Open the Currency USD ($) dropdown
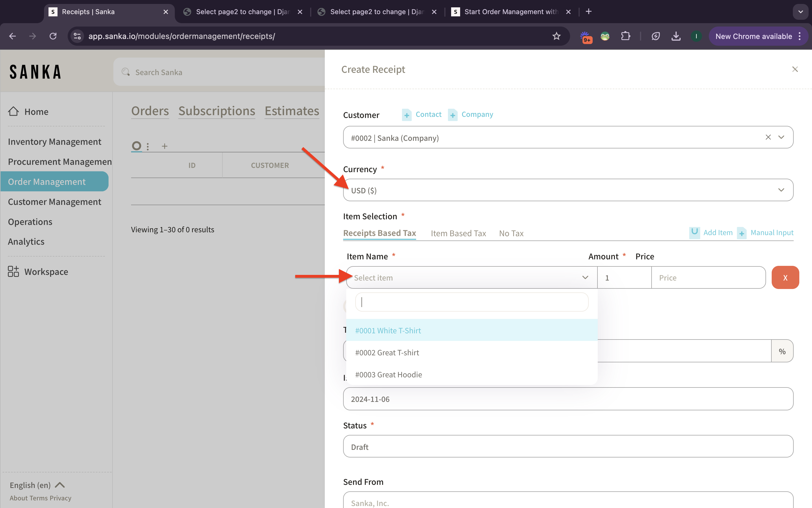This screenshot has height=508, width=812. pos(568,190)
